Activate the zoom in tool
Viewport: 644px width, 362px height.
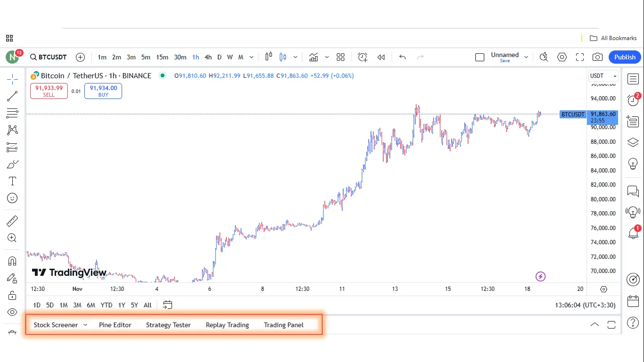pos(12,238)
